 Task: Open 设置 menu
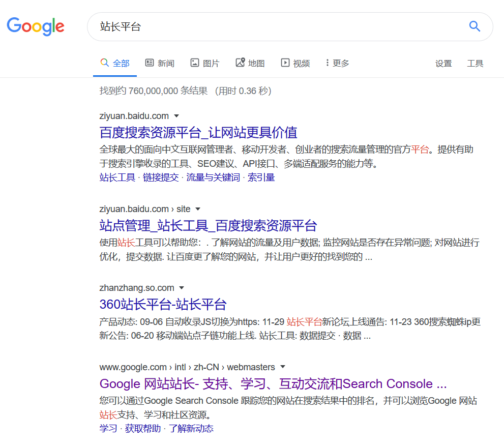[x=443, y=64]
